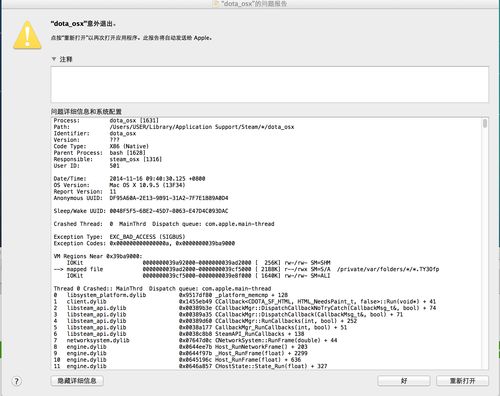
Task: Click the mapped file arrow line in VM Regions
Action: pos(246,269)
